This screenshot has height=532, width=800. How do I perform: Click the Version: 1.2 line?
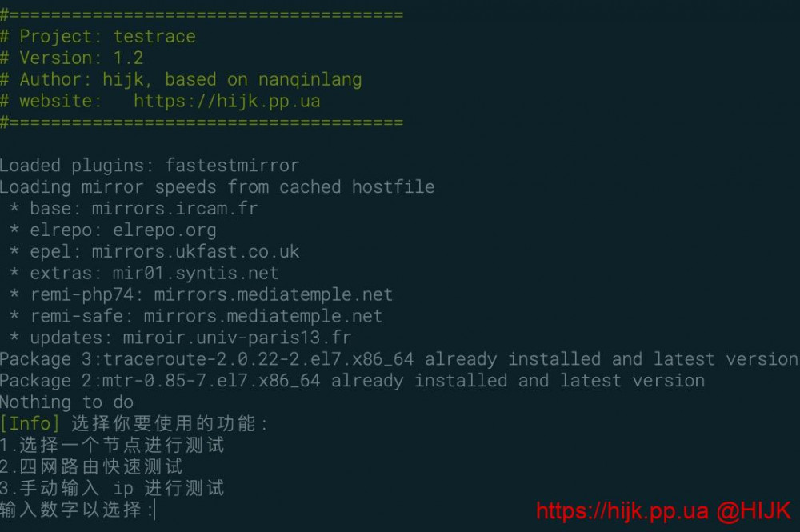pyautogui.click(x=72, y=58)
